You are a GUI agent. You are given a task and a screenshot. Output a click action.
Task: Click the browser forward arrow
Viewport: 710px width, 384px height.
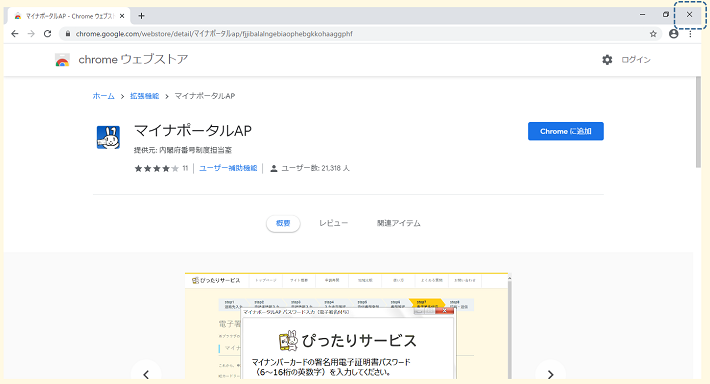pyautogui.click(x=31, y=34)
